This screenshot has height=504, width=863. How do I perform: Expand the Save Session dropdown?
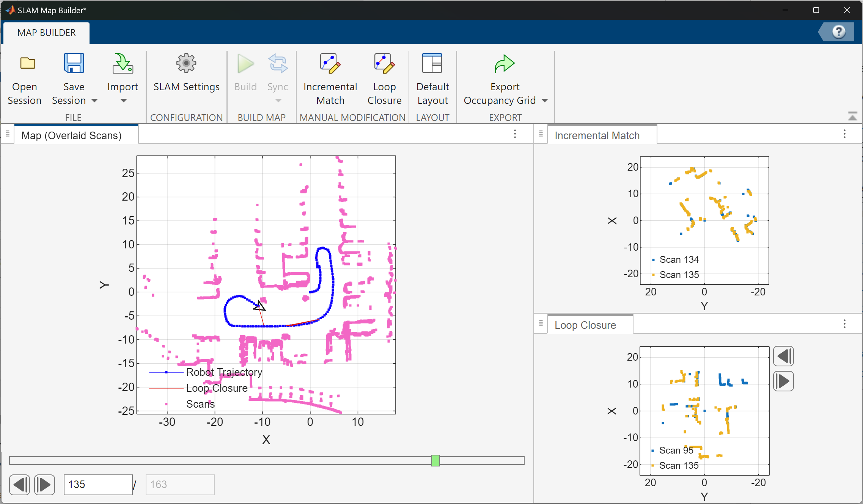(x=96, y=101)
